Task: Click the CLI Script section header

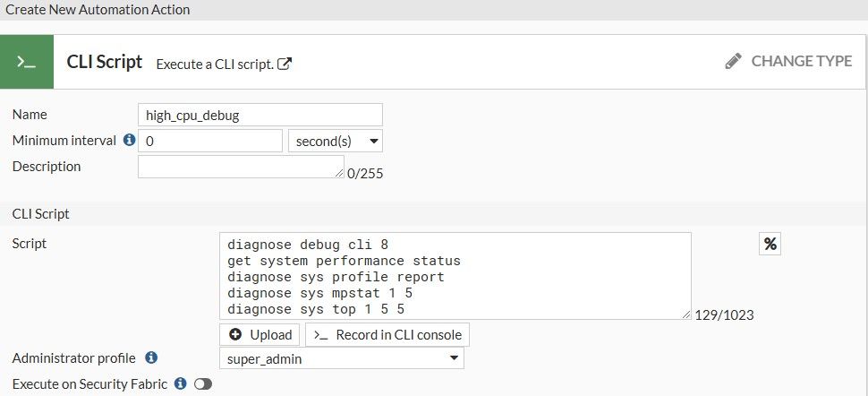Action: 41,214
